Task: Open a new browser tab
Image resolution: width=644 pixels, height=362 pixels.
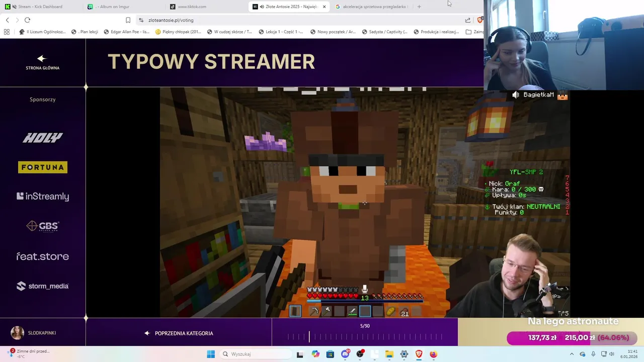Action: coord(419,7)
